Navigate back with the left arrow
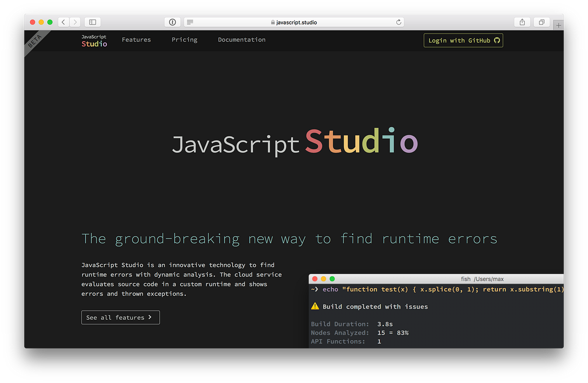This screenshot has width=588, height=383. 63,22
